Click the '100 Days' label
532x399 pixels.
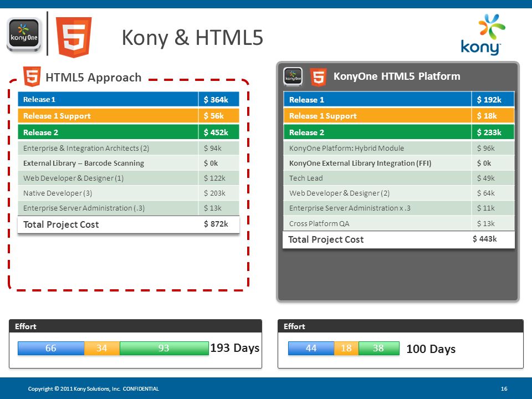point(431,349)
